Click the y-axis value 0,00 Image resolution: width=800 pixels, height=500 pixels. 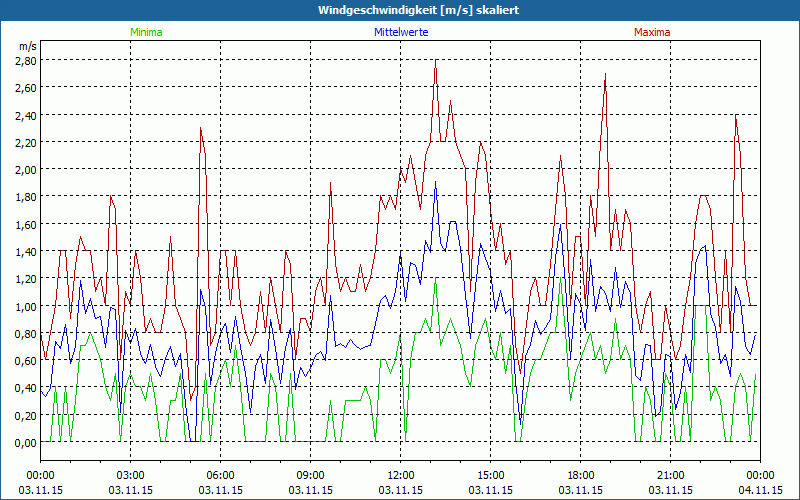pos(26,442)
